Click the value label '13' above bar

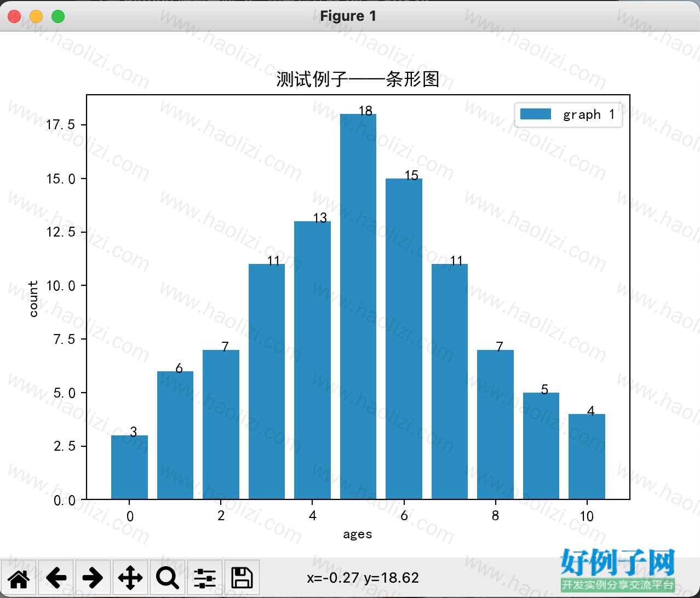click(x=320, y=218)
